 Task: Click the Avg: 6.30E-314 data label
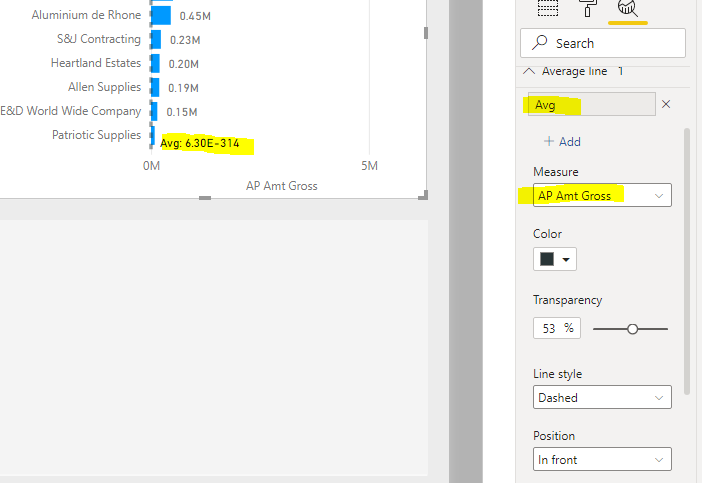pyautogui.click(x=200, y=143)
